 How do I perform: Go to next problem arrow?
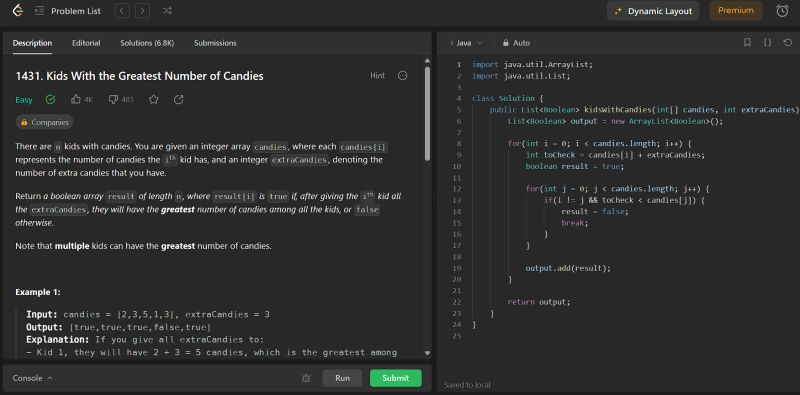pos(142,11)
